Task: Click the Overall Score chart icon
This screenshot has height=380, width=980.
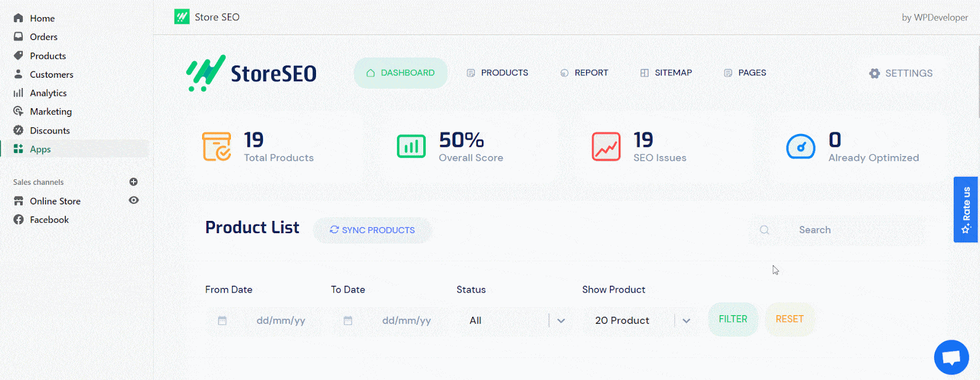Action: [x=411, y=147]
